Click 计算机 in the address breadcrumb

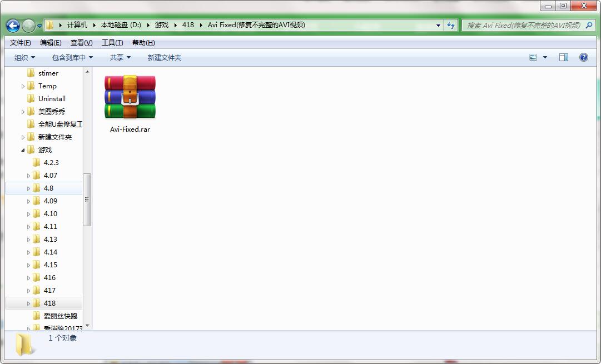77,25
